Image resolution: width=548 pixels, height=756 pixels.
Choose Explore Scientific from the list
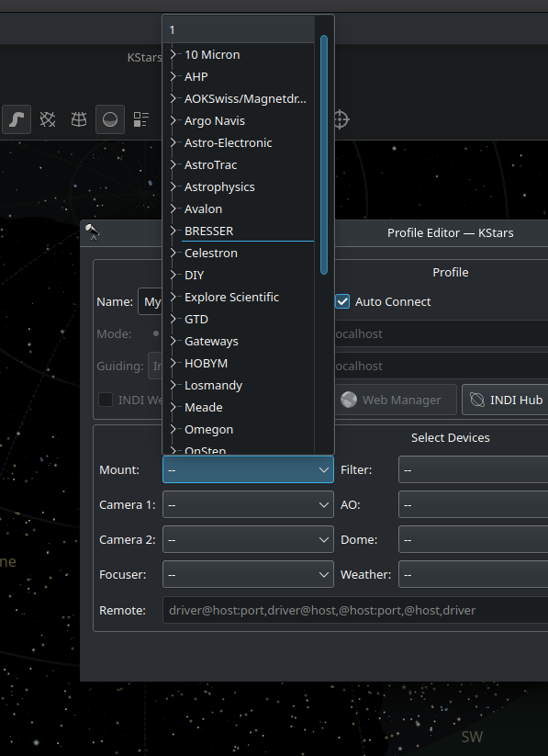coord(231,297)
